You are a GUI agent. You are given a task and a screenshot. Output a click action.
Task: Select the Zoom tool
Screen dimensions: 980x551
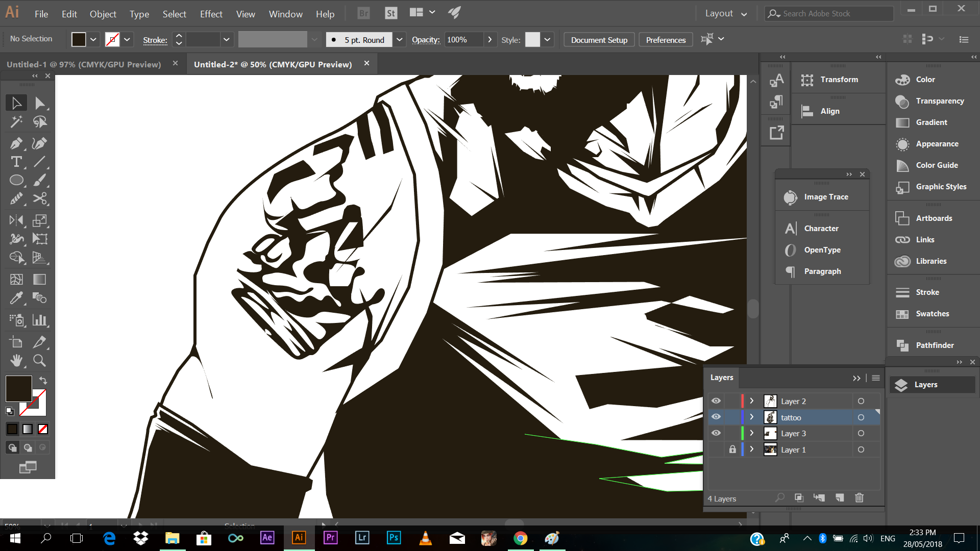tap(40, 361)
